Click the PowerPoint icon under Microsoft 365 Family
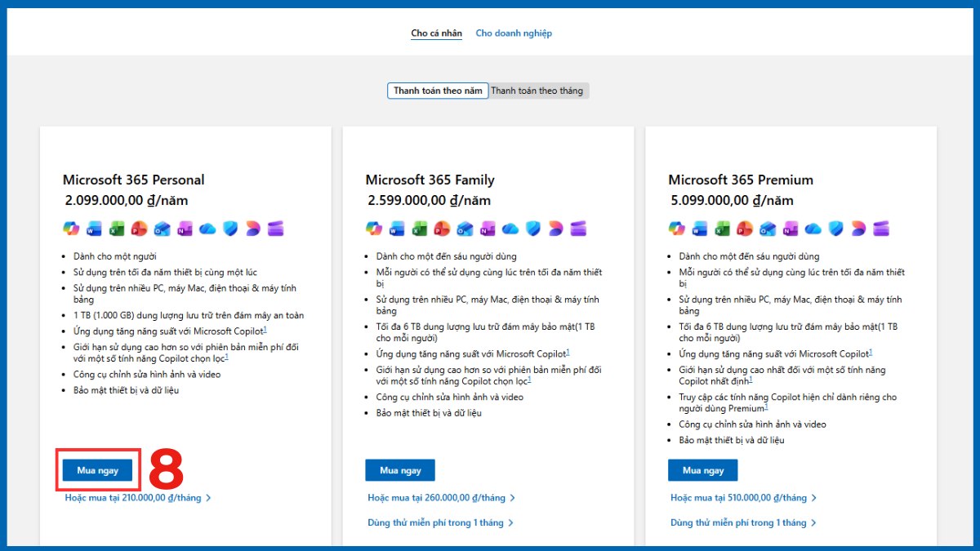 (442, 228)
